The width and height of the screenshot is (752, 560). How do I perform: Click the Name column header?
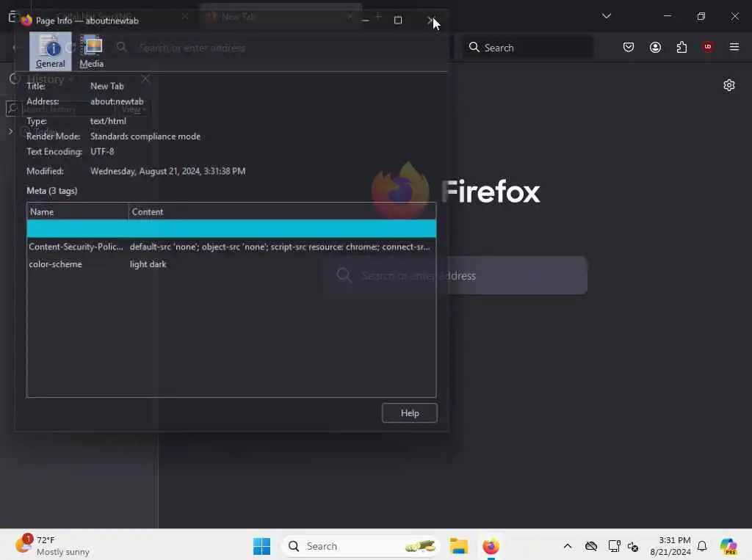point(78,211)
